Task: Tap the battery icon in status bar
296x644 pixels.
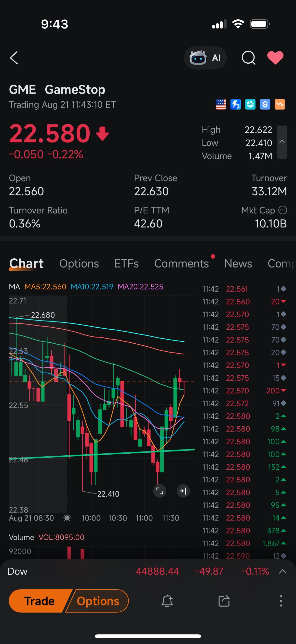Action: click(260, 24)
